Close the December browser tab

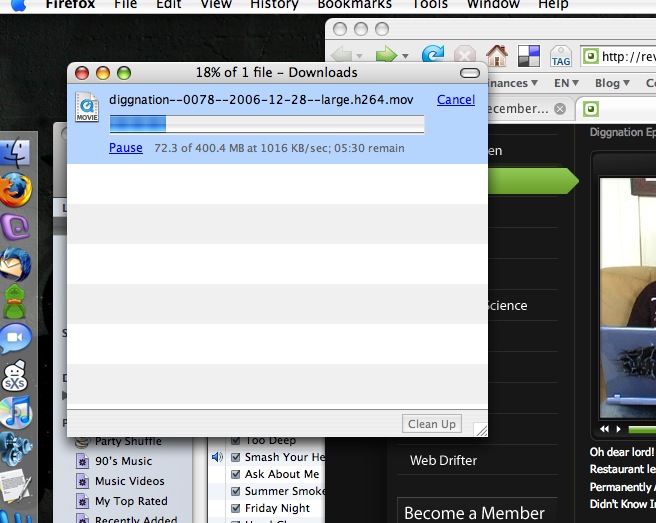click(560, 109)
